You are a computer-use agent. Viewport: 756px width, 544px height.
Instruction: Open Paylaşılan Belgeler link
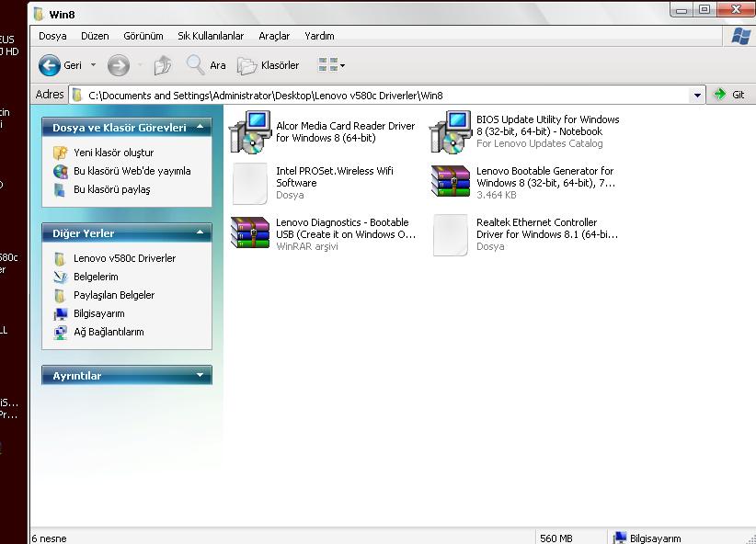(x=114, y=295)
